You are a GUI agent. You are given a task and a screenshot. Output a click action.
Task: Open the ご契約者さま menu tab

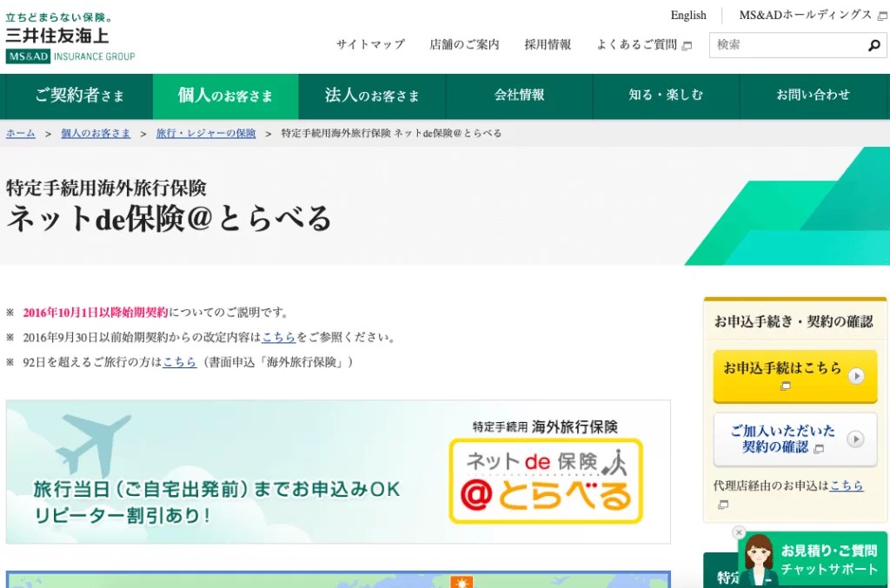tap(79, 96)
